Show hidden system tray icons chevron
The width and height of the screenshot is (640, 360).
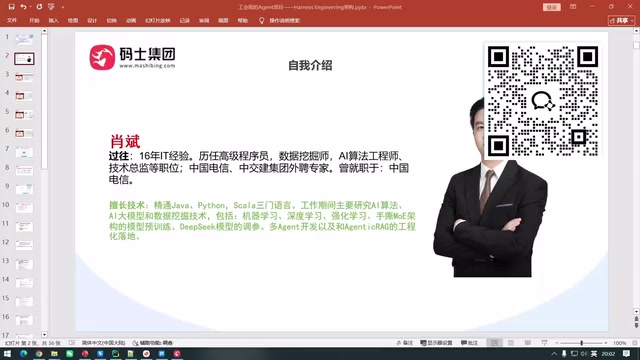[554, 354]
